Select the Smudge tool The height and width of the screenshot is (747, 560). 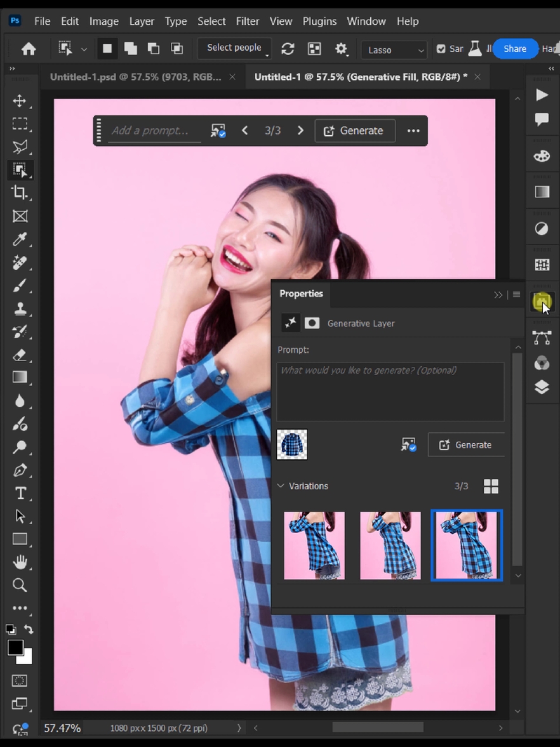tap(20, 423)
